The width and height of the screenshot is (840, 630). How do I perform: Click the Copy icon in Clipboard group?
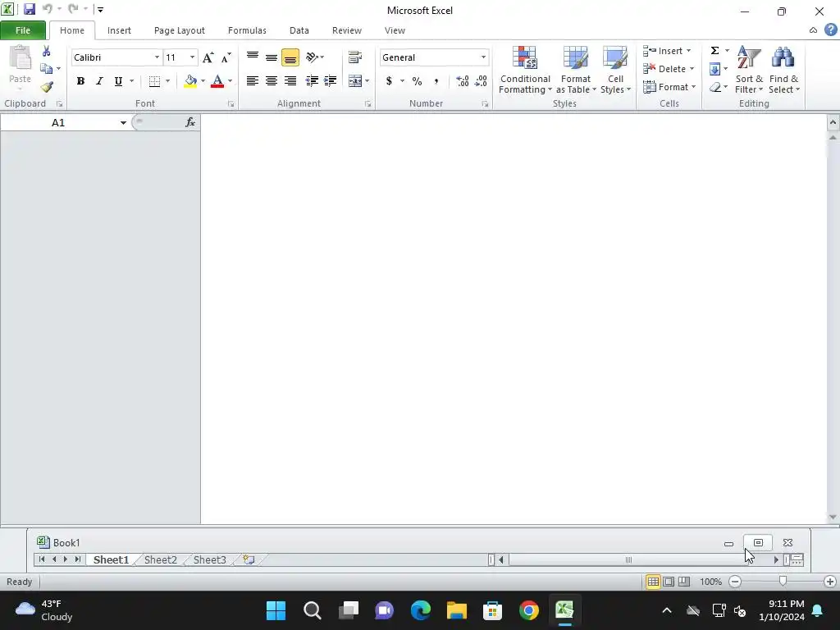pos(47,69)
